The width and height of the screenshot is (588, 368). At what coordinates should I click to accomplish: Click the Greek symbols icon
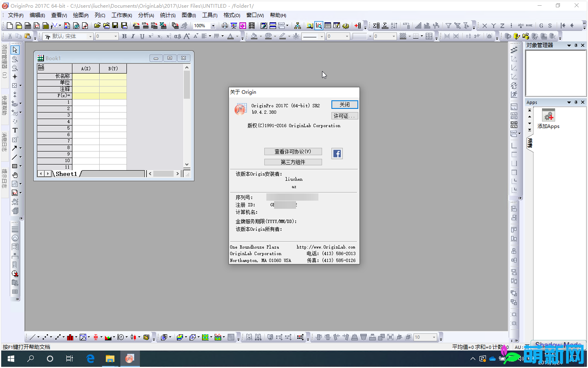(178, 36)
